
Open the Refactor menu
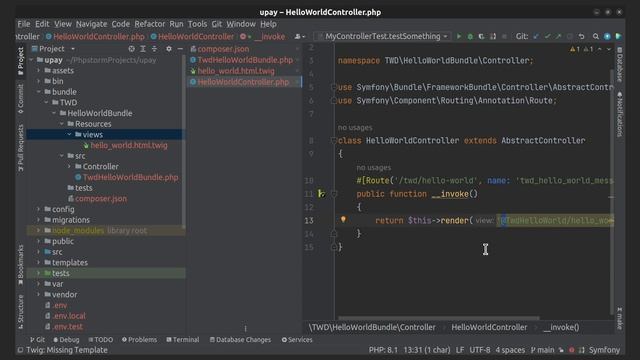coord(149,24)
